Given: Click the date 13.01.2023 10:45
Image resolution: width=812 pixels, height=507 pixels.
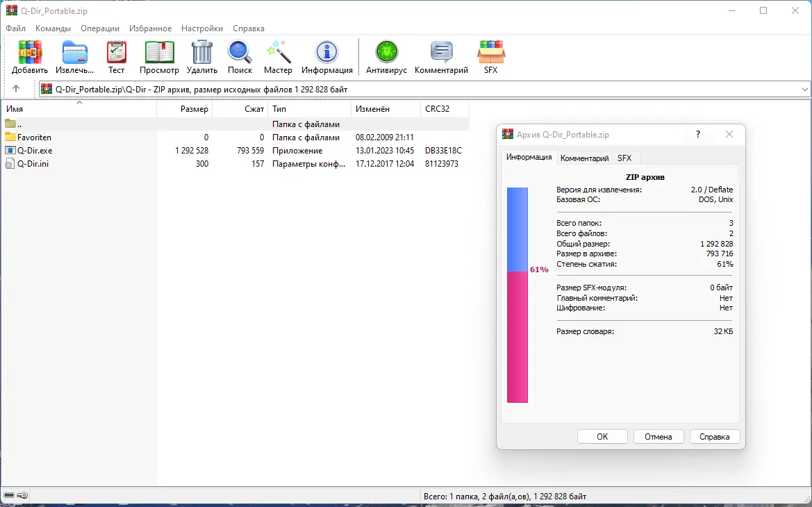Looking at the screenshot, I should tap(385, 150).
